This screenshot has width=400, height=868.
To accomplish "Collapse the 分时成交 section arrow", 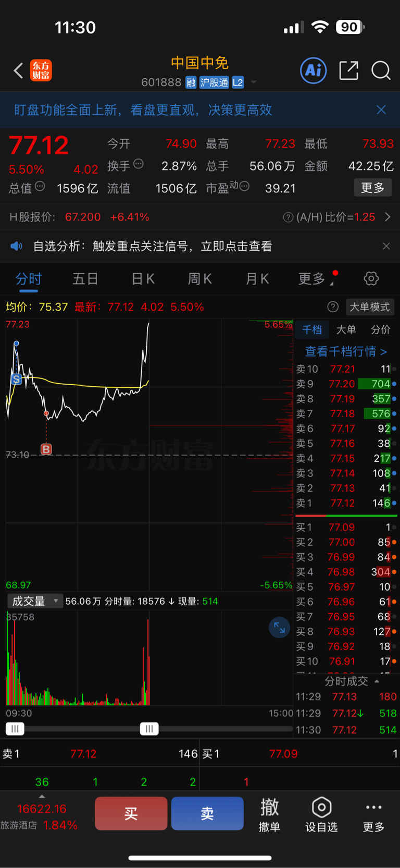I will pyautogui.click(x=377, y=681).
